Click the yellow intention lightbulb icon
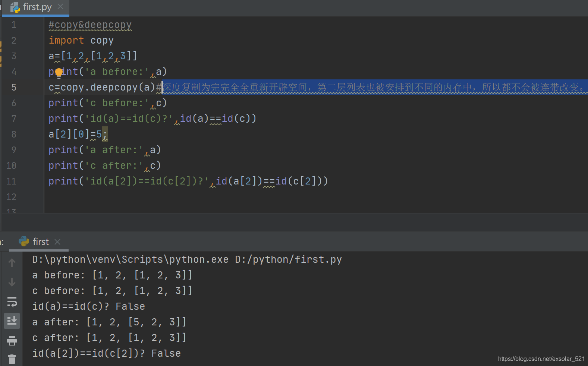 [x=59, y=72]
